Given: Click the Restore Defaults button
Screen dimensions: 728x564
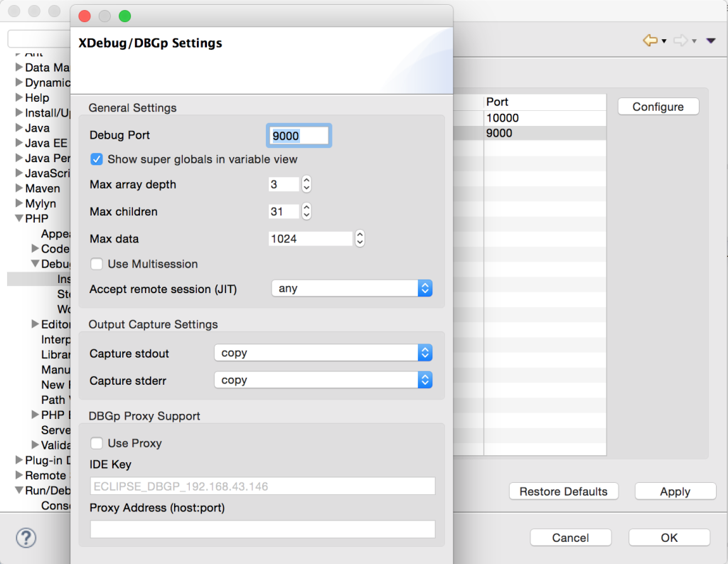Looking at the screenshot, I should pyautogui.click(x=563, y=491).
